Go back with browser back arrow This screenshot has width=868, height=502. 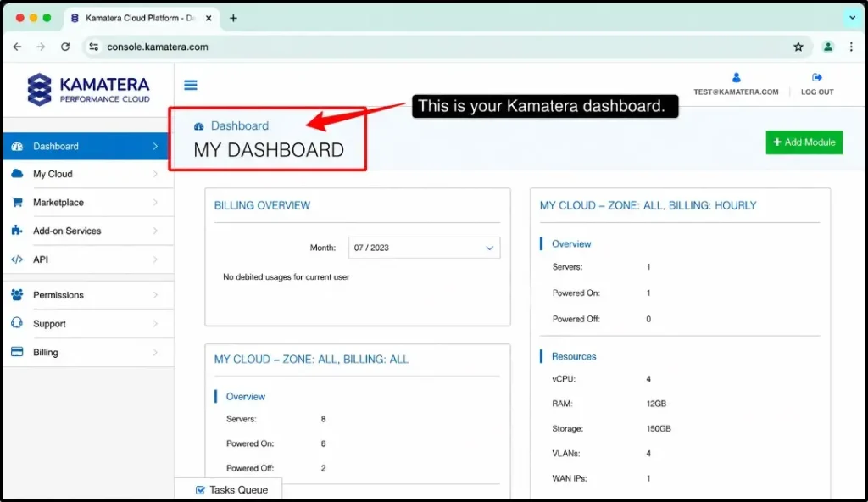point(17,47)
